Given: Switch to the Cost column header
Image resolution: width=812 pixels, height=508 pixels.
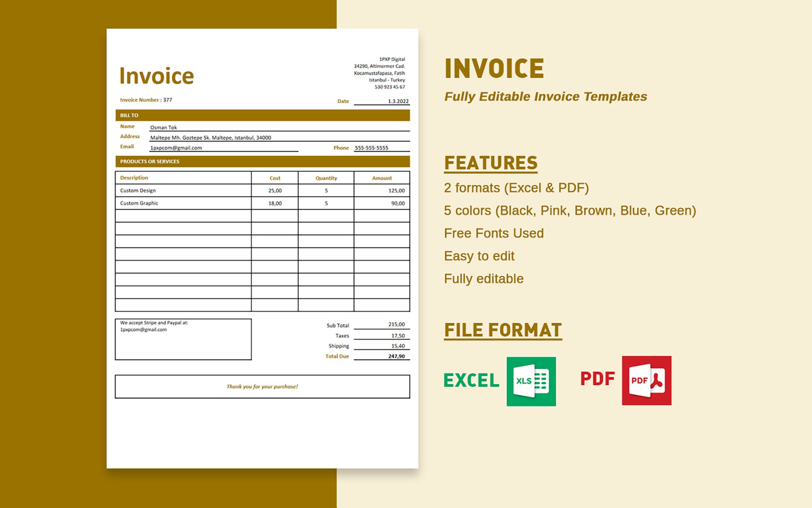Looking at the screenshot, I should [275, 178].
